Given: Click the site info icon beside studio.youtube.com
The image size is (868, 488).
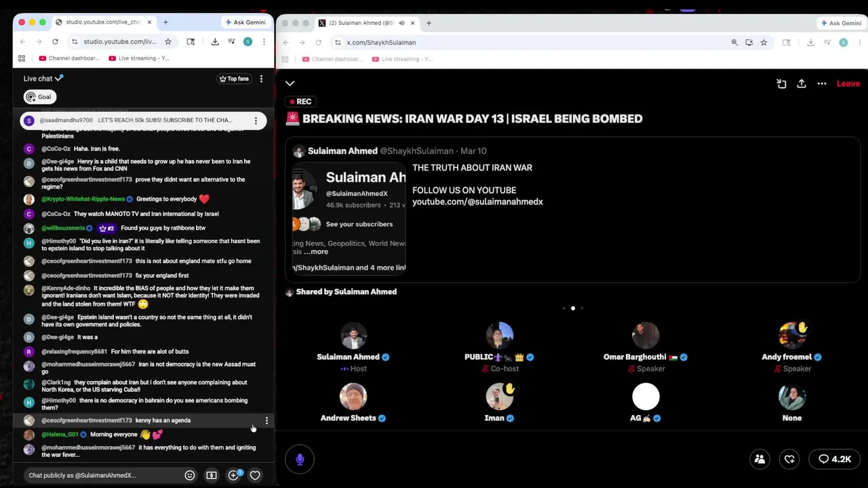Looking at the screenshot, I should point(75,41).
